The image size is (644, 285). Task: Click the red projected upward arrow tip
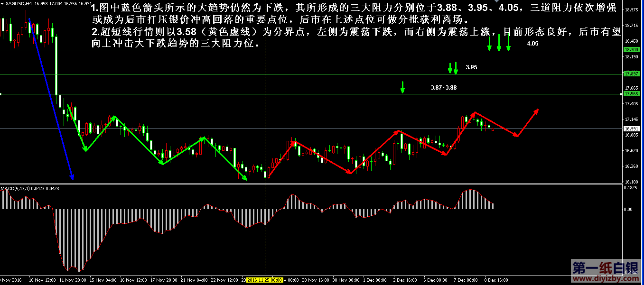537,110
